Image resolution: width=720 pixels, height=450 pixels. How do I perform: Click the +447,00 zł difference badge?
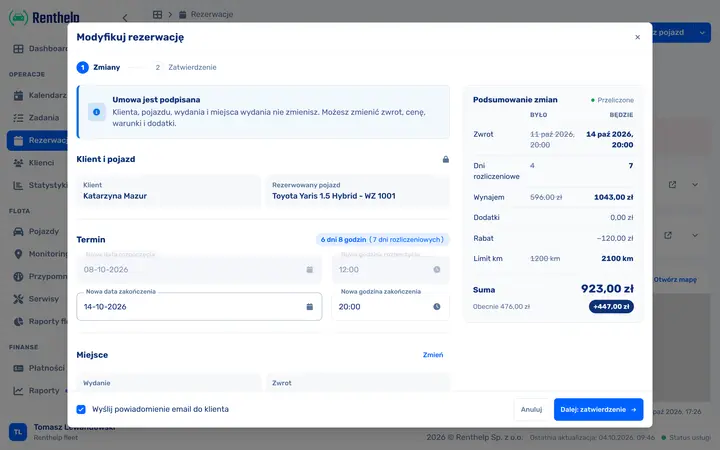[x=611, y=307]
